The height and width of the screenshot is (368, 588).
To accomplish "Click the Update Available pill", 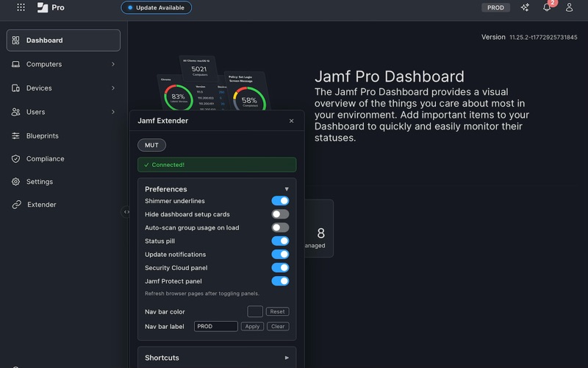I will pyautogui.click(x=156, y=7).
